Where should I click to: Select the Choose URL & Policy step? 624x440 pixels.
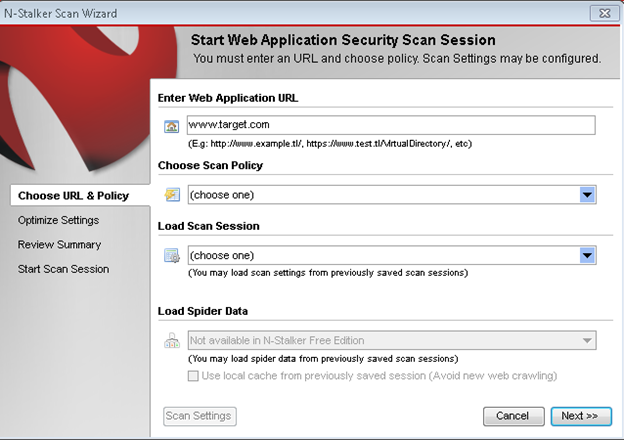coord(73,195)
